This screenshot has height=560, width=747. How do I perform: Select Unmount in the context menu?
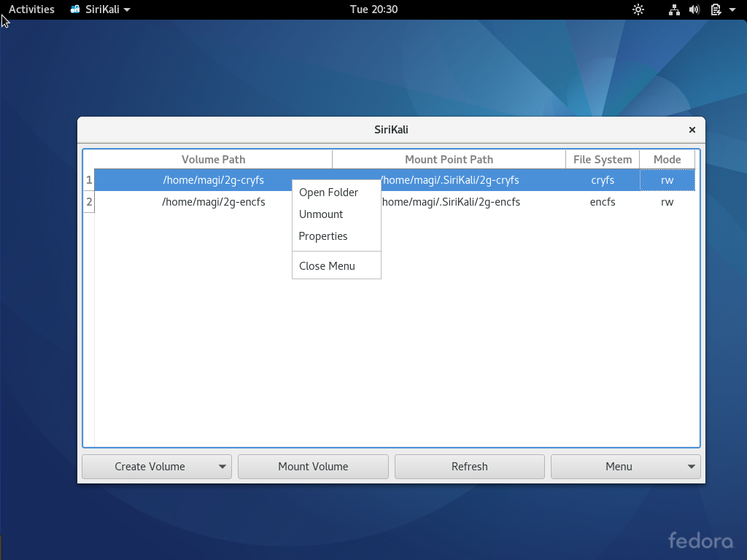336,214
